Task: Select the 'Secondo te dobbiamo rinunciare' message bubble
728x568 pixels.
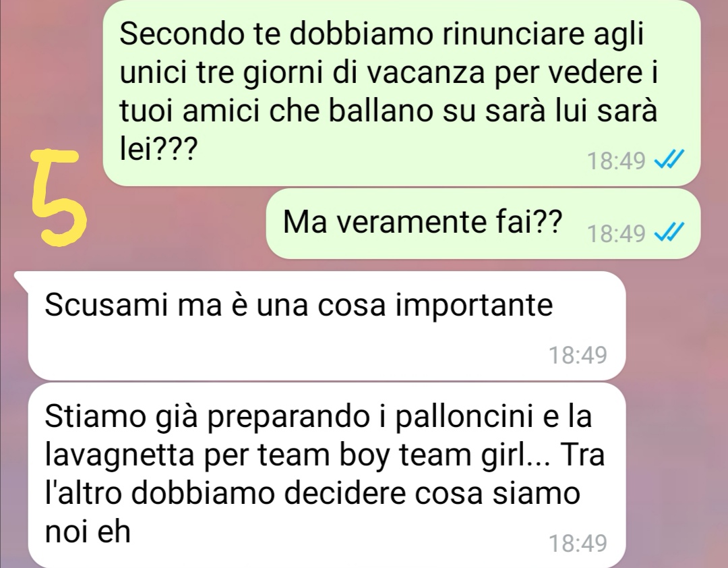Action: [x=401, y=93]
